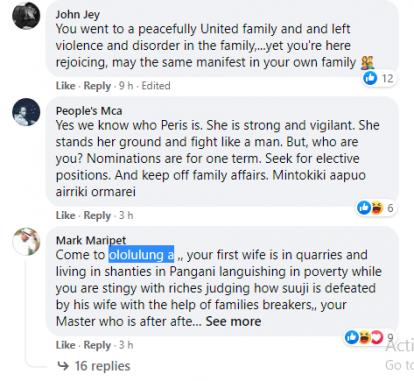The height and width of the screenshot is (381, 414).
Task: Expand Mark Maripet's comment with See more
Action: [x=233, y=321]
